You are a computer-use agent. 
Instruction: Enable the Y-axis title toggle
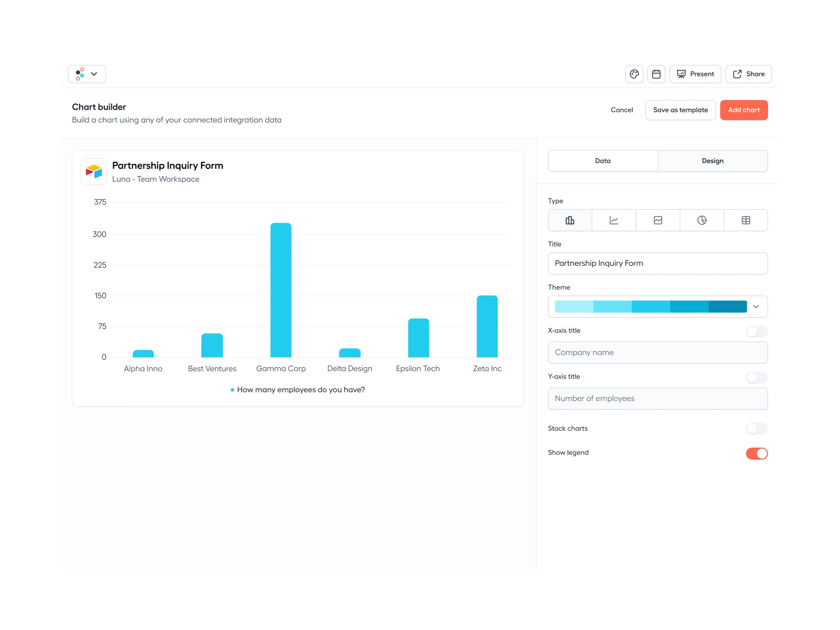point(757,377)
